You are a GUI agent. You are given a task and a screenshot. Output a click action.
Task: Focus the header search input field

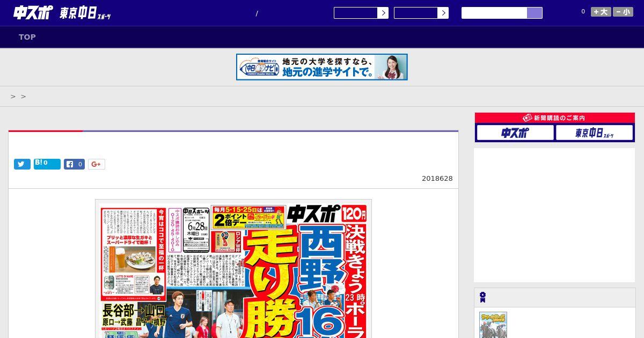(494, 13)
